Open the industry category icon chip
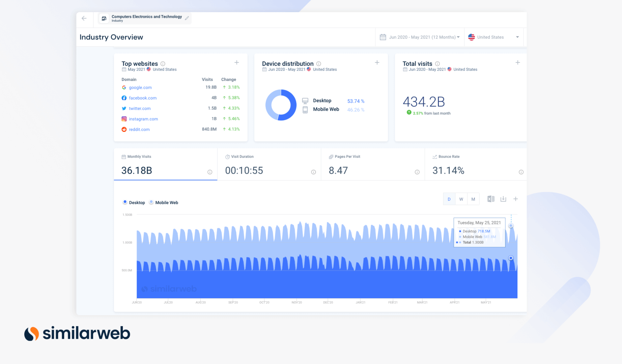The image size is (622, 364). [104, 18]
